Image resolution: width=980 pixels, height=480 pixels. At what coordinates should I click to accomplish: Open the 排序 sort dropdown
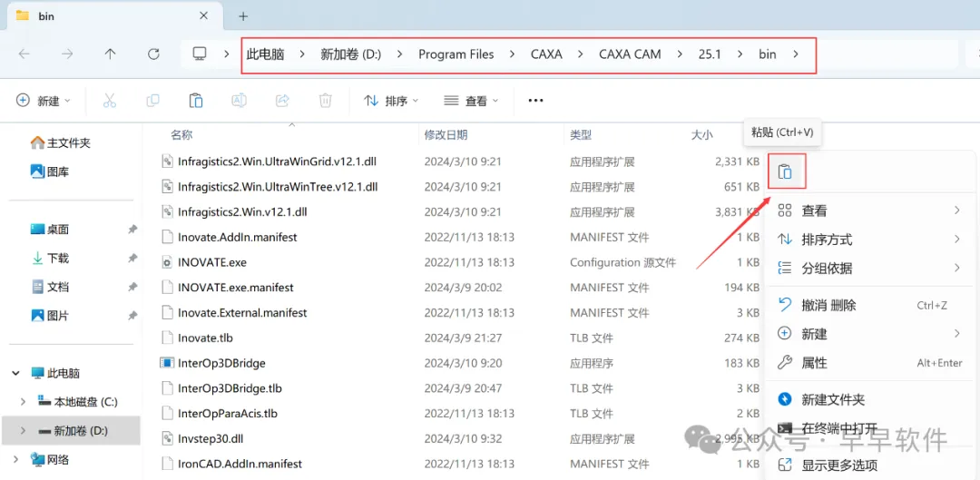pyautogui.click(x=390, y=101)
